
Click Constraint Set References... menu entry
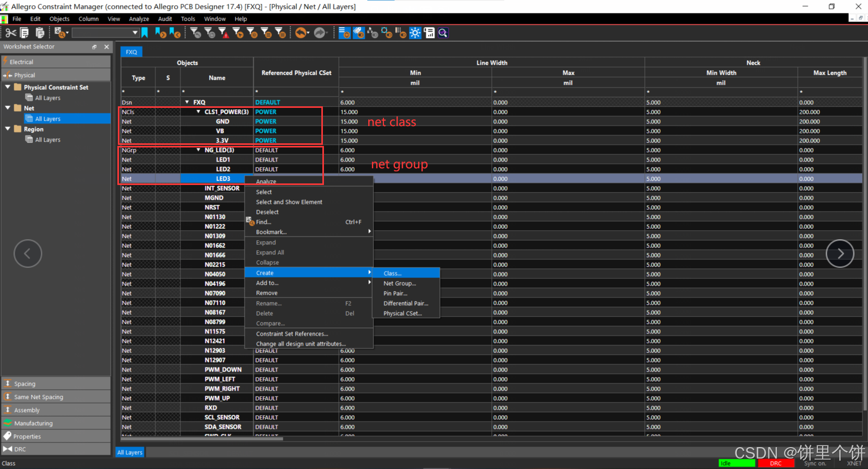[x=309, y=334]
